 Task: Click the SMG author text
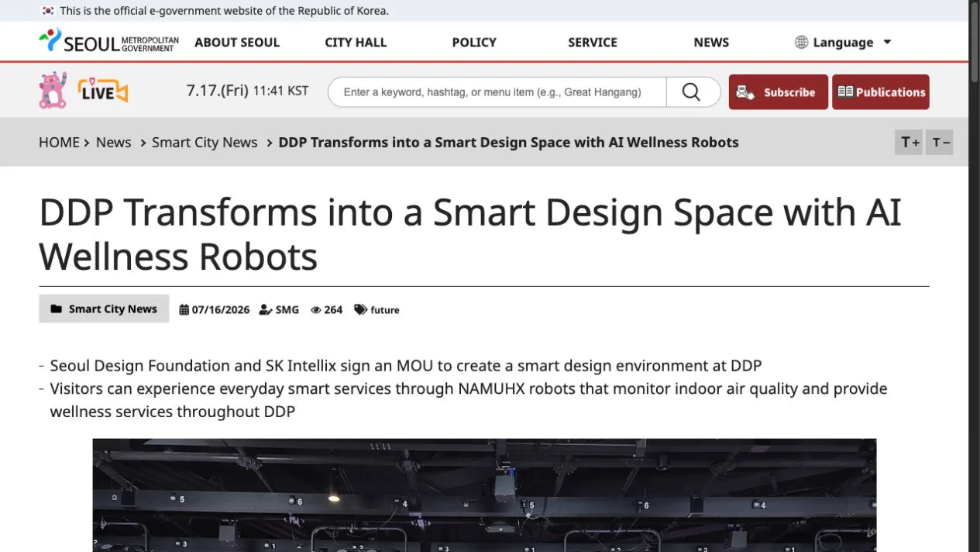(x=287, y=310)
